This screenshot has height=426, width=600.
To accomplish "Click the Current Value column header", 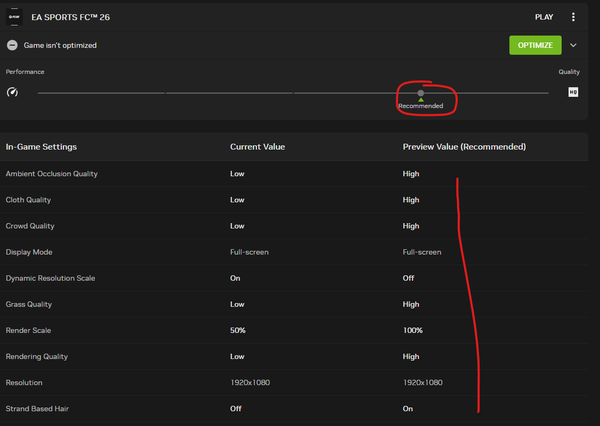I will (257, 147).
